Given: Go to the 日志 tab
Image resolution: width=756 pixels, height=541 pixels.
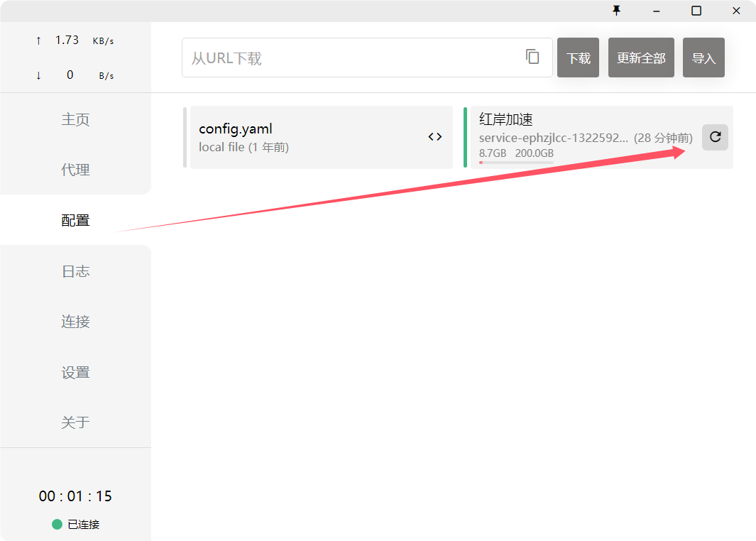Looking at the screenshot, I should (x=75, y=271).
